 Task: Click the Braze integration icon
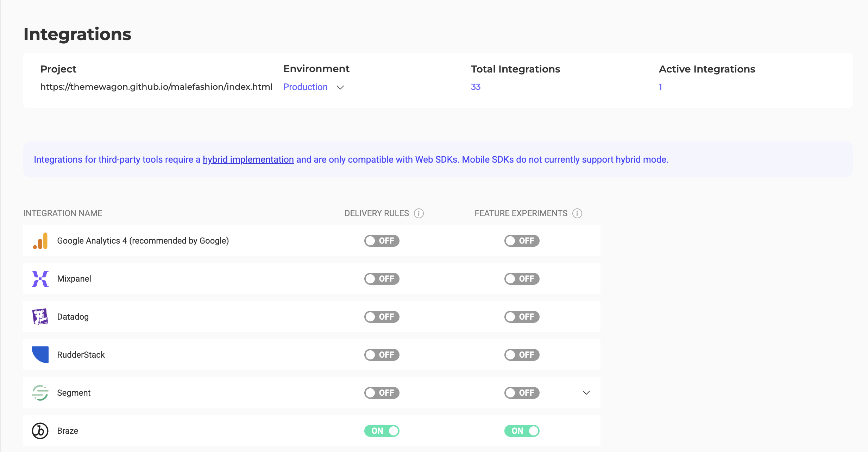[40, 431]
